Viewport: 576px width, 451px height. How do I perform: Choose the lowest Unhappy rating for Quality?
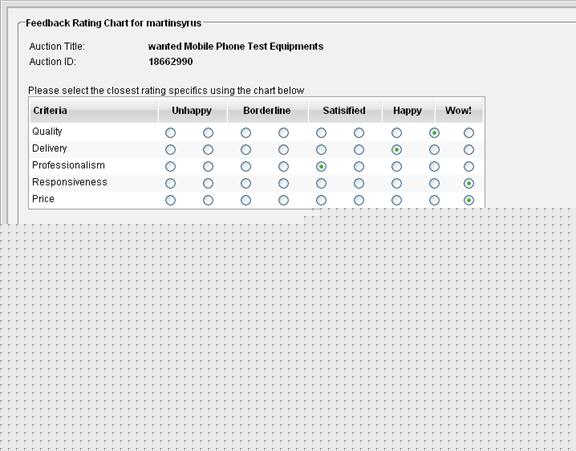170,133
